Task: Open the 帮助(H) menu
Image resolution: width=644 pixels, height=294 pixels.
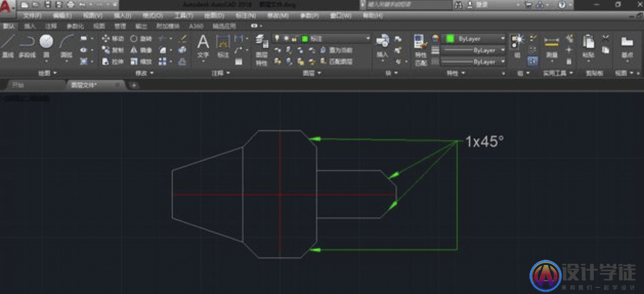Action: click(x=372, y=16)
